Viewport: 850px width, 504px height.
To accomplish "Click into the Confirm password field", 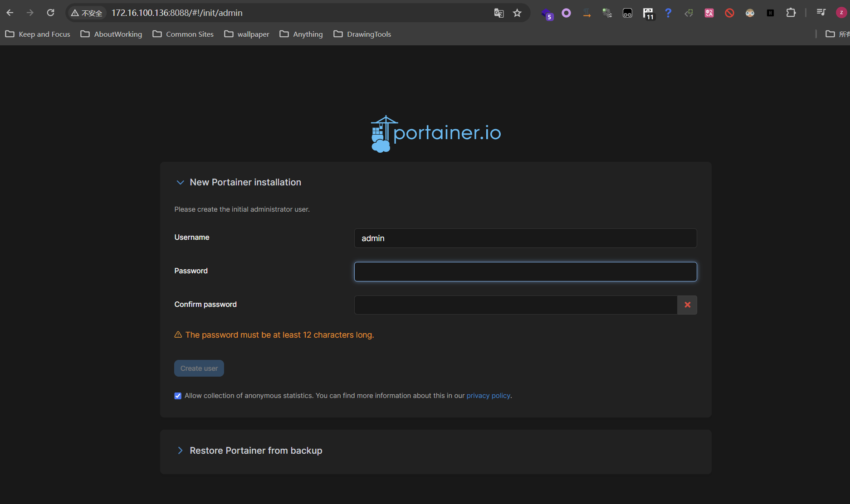I will (x=516, y=305).
